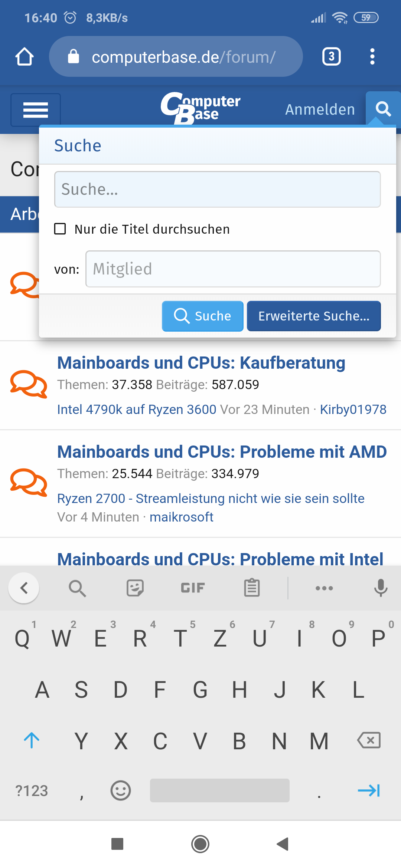
Task: Tap the keyboard GIF button
Action: point(193,588)
